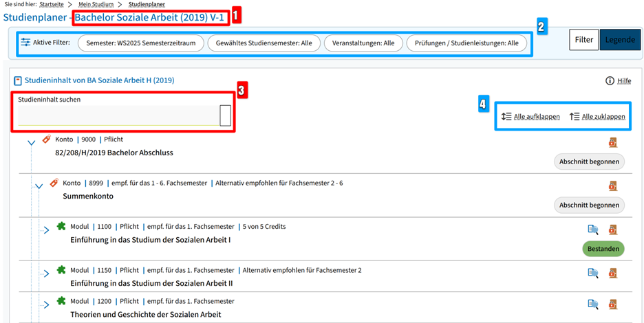Expand Modul 1200 Theorien und Geschichte

point(46,304)
